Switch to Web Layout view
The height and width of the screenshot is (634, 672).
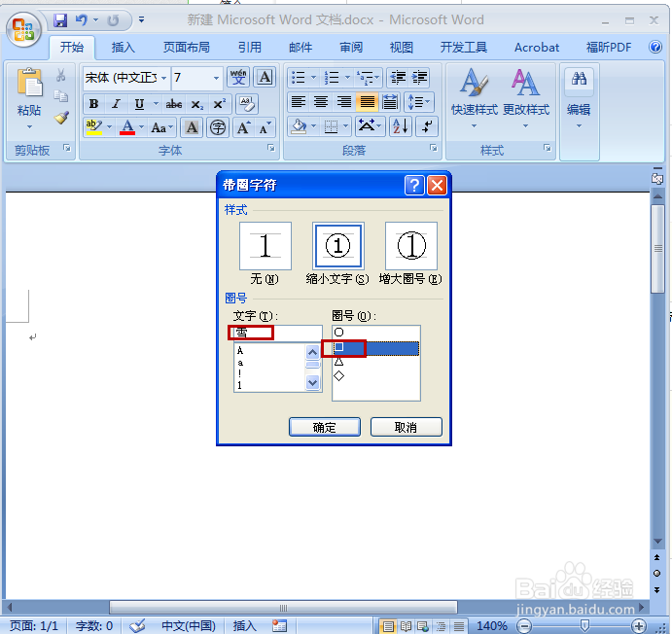[423, 626]
